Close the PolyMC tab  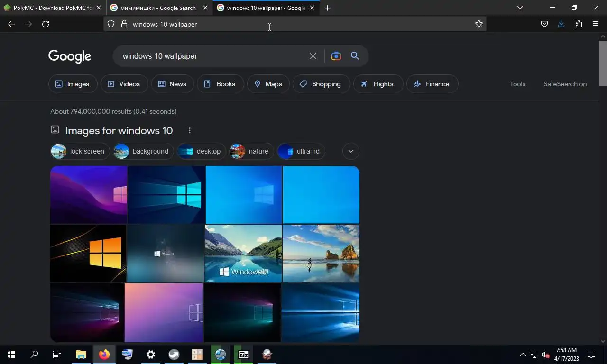click(99, 8)
